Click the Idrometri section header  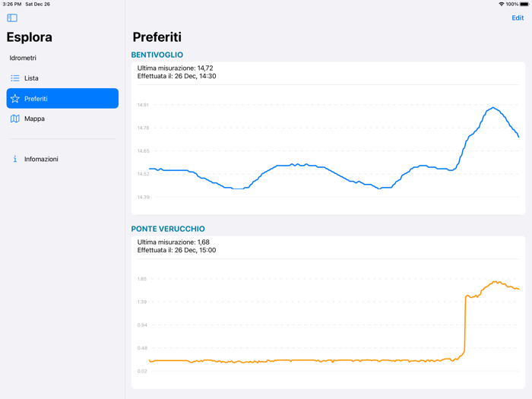point(23,58)
